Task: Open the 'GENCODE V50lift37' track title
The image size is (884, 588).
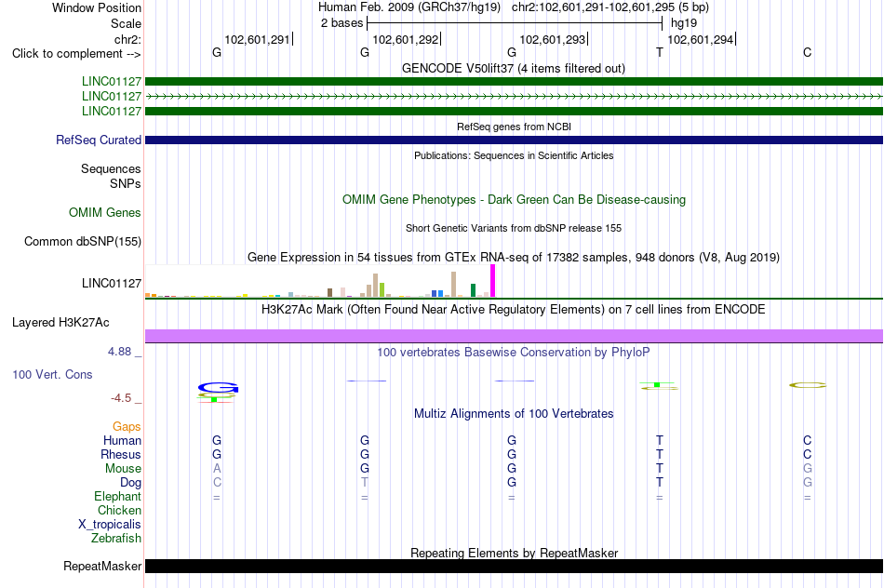Action: pos(514,68)
